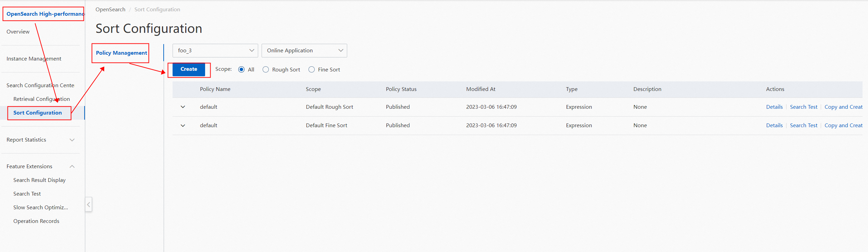
Task: Click Search Configuration Center heading
Action: click(x=40, y=85)
